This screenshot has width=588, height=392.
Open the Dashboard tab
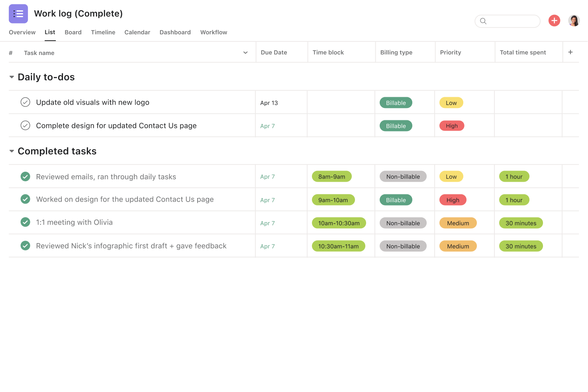click(x=175, y=32)
